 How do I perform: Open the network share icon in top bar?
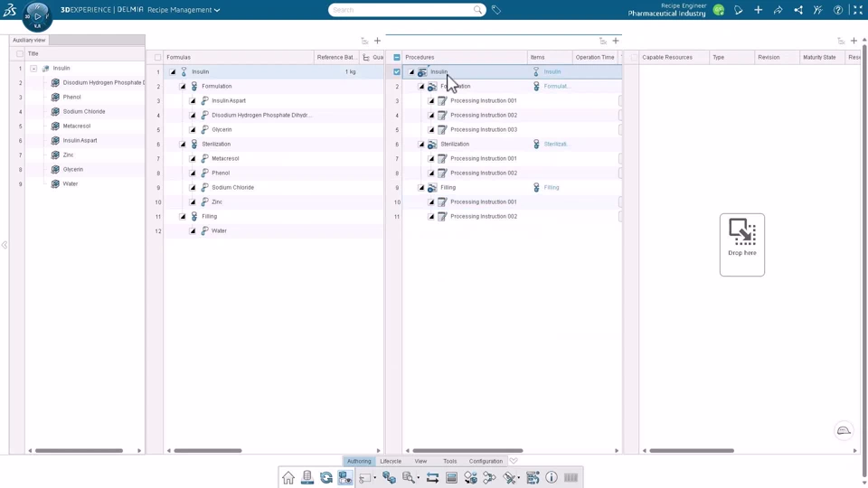[x=797, y=10]
